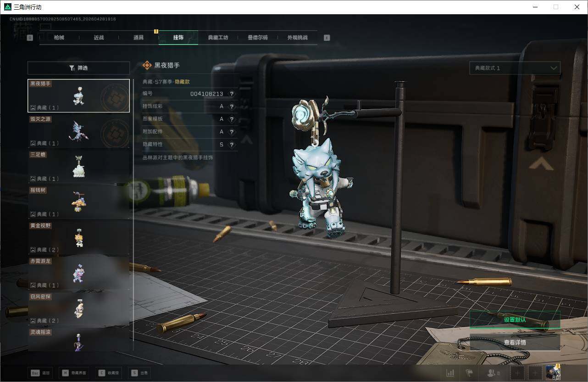The height and width of the screenshot is (382, 588).
Task: Click help icon for 附加配件
Action: pyautogui.click(x=232, y=132)
